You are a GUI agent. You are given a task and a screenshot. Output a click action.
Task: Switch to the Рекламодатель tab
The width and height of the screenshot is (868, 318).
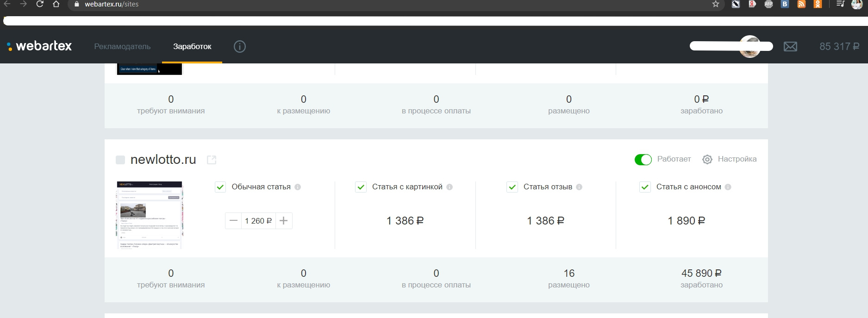[x=122, y=46]
